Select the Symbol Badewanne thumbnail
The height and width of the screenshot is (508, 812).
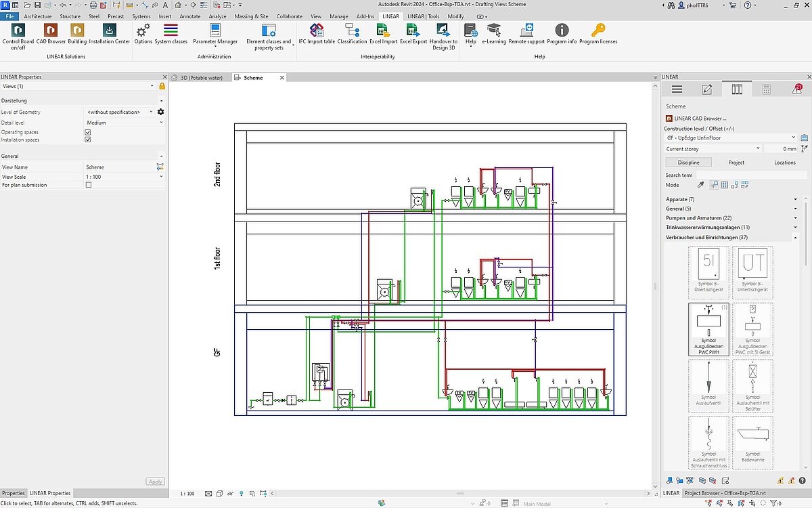click(752, 442)
